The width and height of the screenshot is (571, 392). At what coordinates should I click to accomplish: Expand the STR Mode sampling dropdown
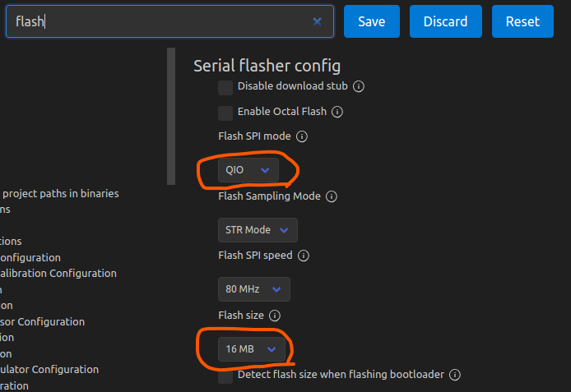point(258,230)
